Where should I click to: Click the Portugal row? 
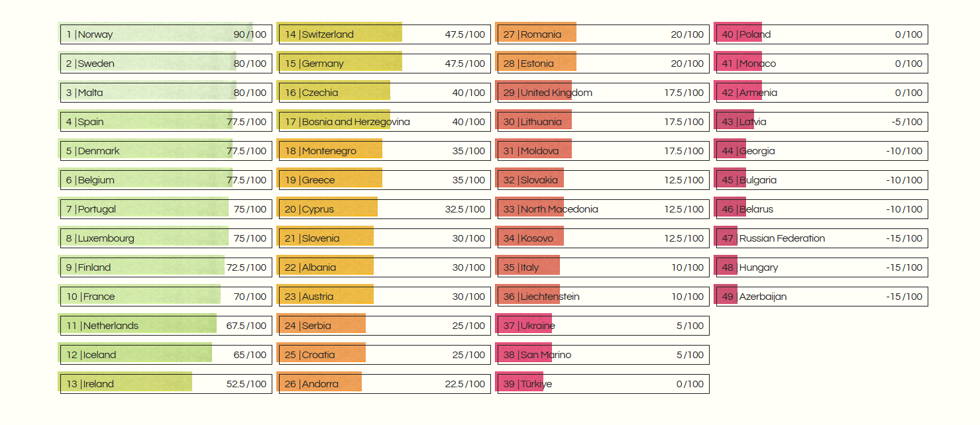(x=166, y=209)
